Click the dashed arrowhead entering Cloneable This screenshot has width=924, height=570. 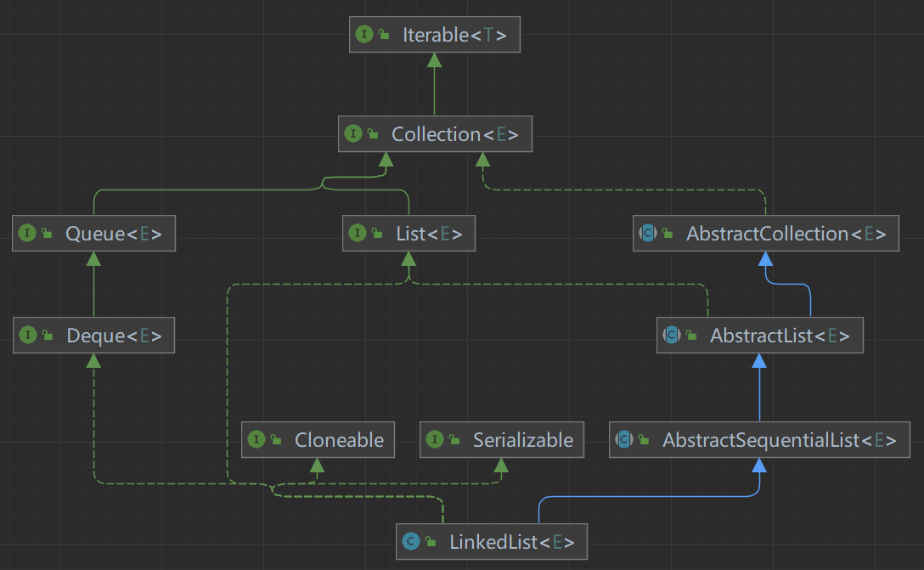(x=317, y=465)
